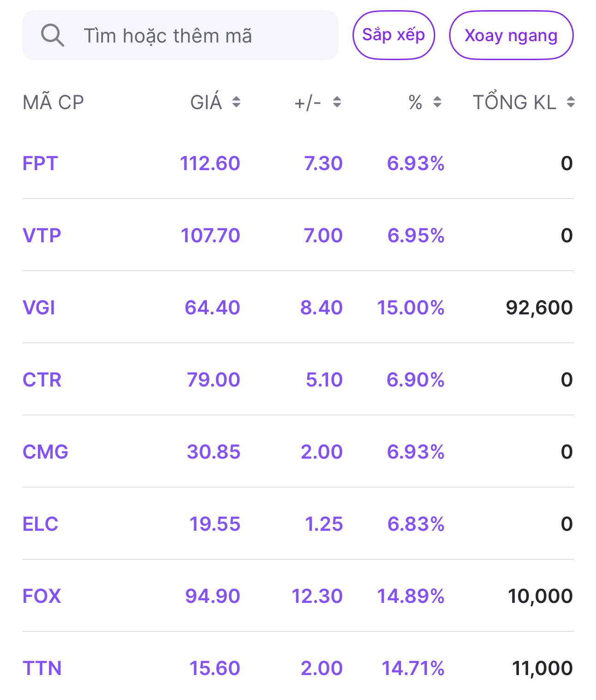Click FPT's price 112.60
This screenshot has width=596, height=700.
pos(210,163)
